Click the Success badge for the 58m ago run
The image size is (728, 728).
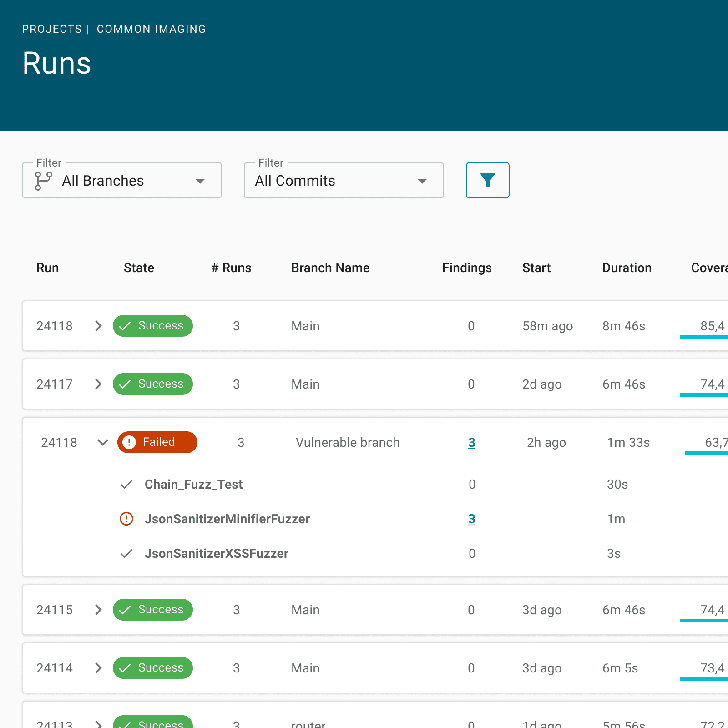coord(153,326)
